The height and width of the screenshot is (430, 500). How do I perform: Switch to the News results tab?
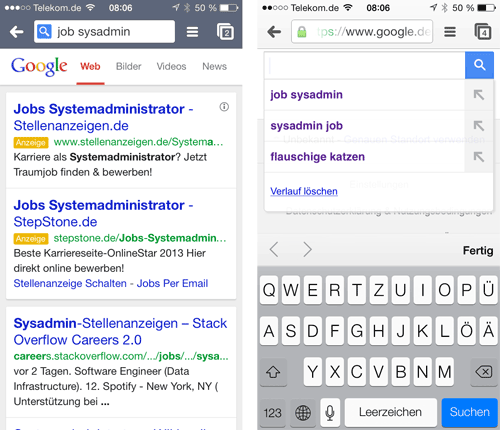(214, 66)
